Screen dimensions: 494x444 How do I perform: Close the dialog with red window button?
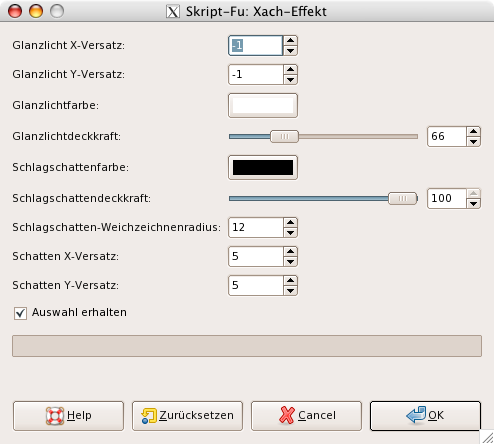[15, 11]
